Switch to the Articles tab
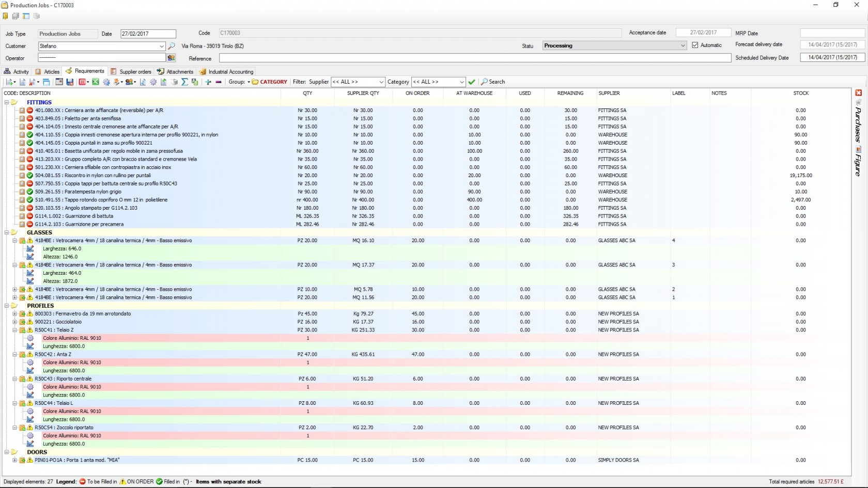Image resolution: width=868 pixels, height=488 pixels. 47,72
